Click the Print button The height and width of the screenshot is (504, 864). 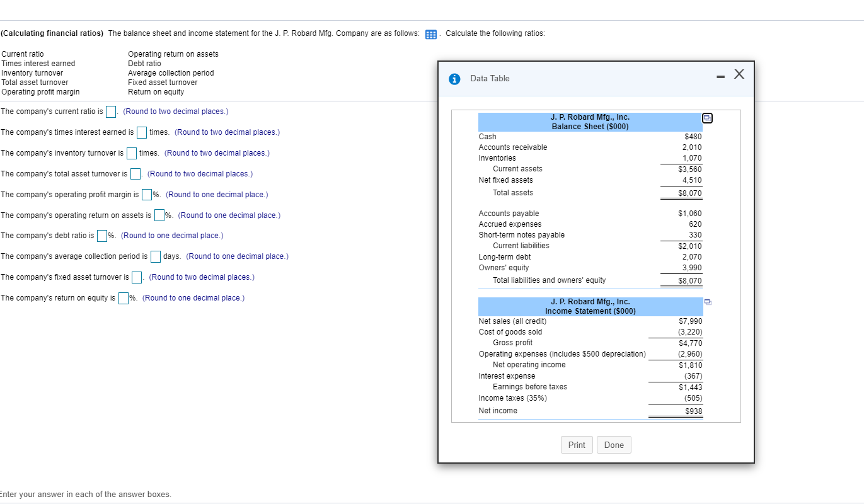(577, 445)
